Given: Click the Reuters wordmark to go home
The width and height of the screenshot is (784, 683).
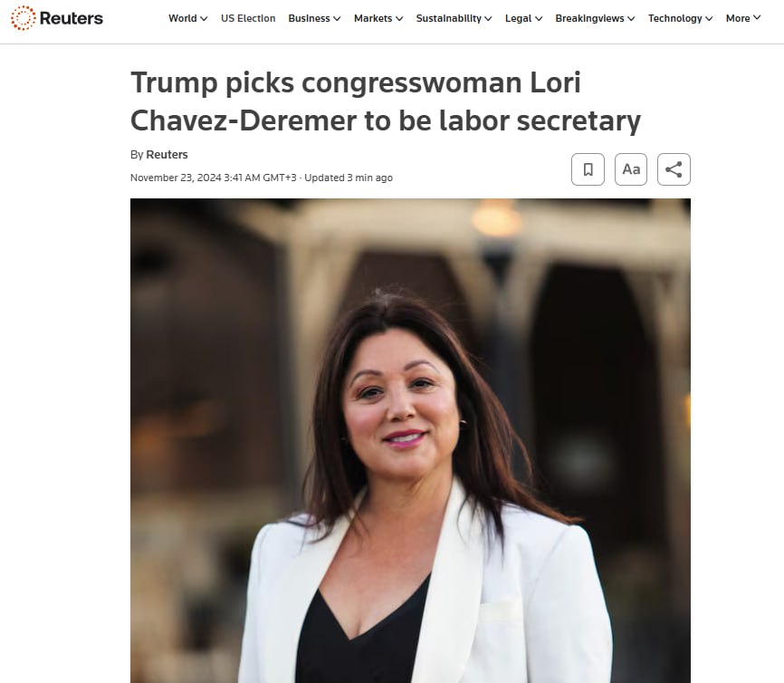Looking at the screenshot, I should pyautogui.click(x=71, y=18).
